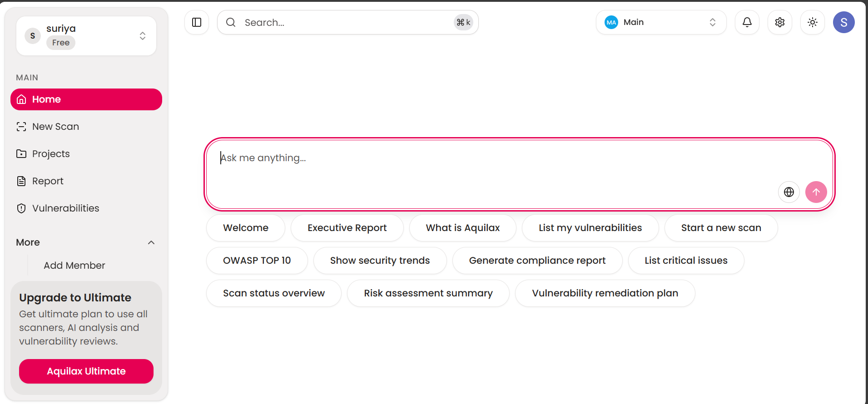Image resolution: width=868 pixels, height=404 pixels.
Task: Click the Free plan badge
Action: 61,43
